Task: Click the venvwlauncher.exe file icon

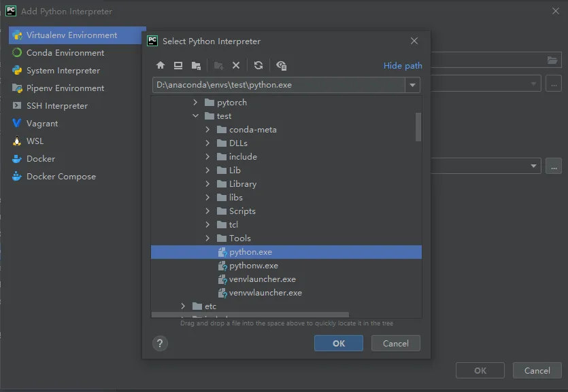Action: coord(222,293)
